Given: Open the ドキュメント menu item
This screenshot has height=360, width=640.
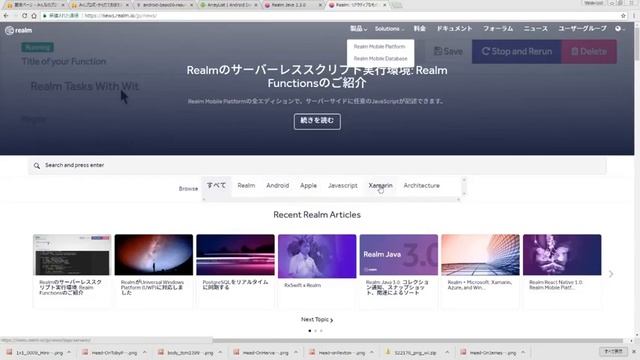Looking at the screenshot, I should tap(454, 29).
